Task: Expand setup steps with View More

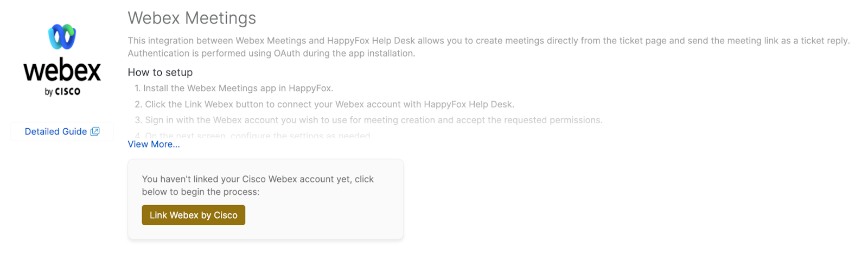Action: (x=154, y=144)
